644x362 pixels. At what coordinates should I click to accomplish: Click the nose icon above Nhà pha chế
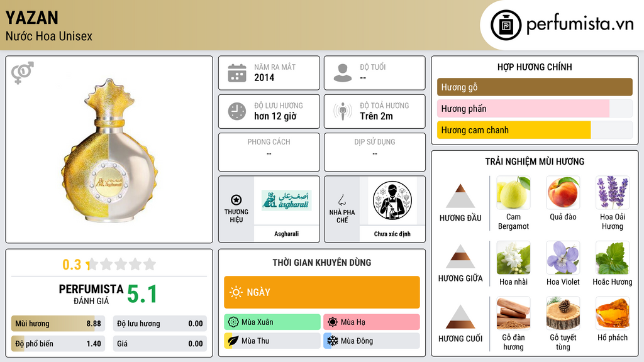[341, 200]
